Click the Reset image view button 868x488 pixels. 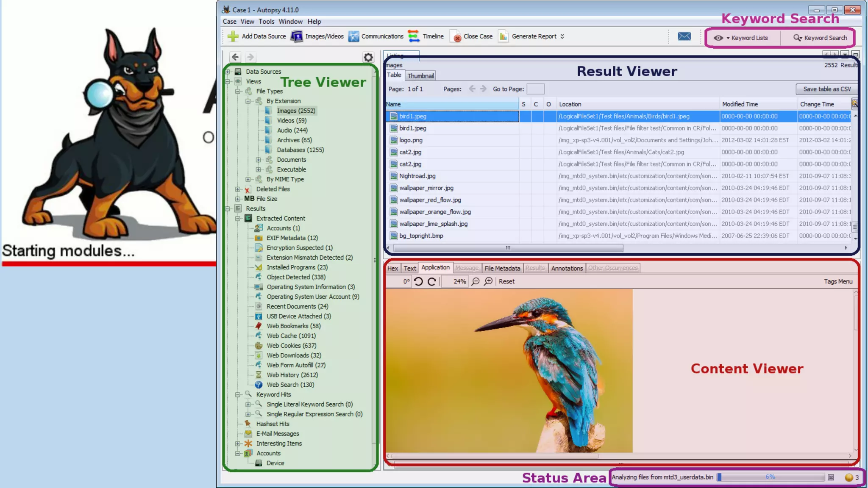(x=506, y=282)
